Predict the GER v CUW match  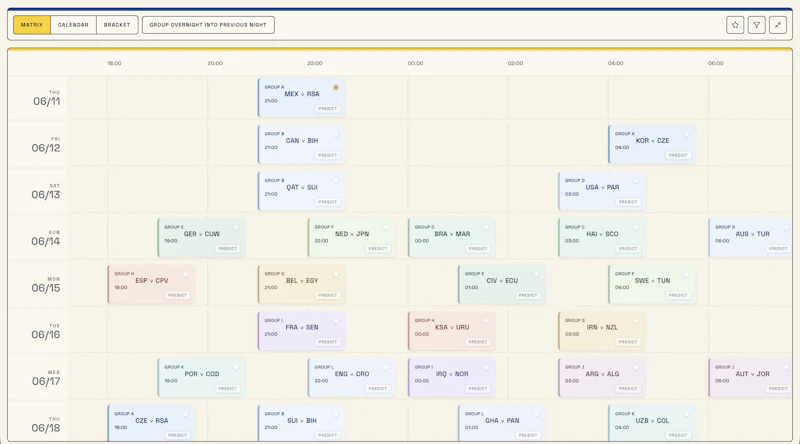point(228,249)
